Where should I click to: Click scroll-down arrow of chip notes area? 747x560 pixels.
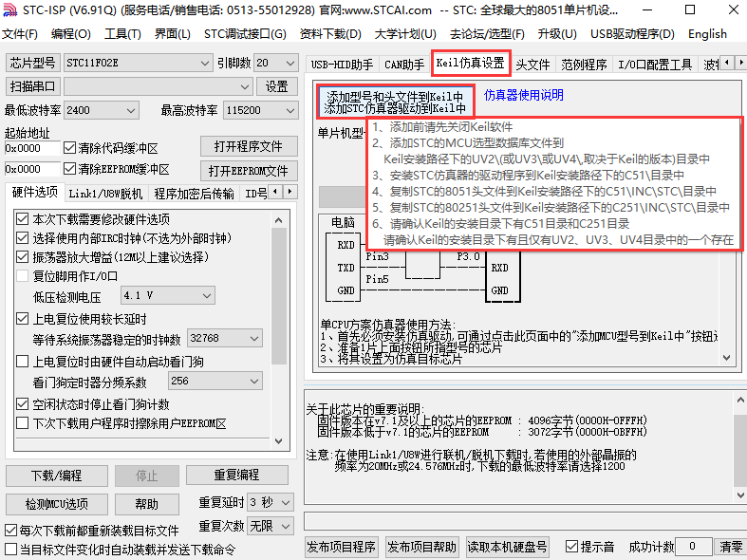(x=740, y=495)
